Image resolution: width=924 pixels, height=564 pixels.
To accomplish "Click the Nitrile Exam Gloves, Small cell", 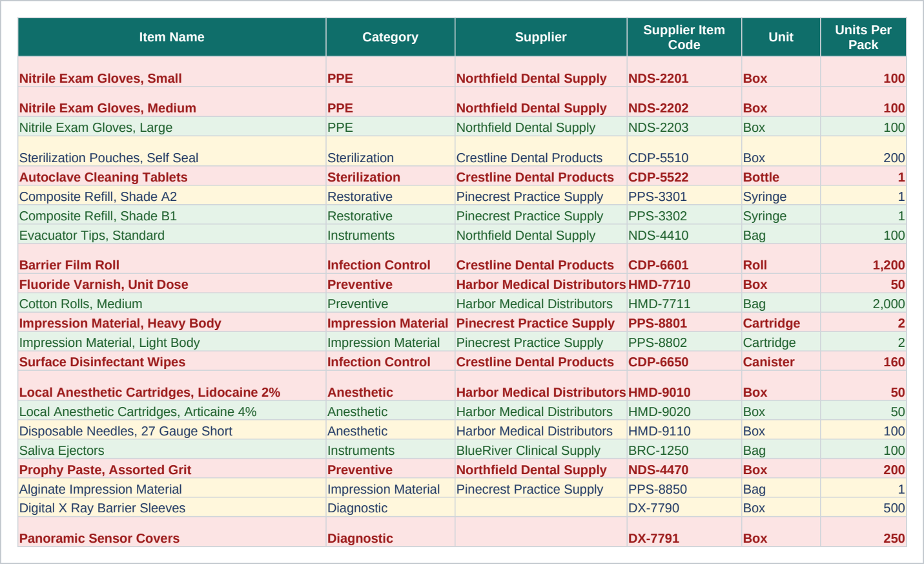I will [172, 72].
